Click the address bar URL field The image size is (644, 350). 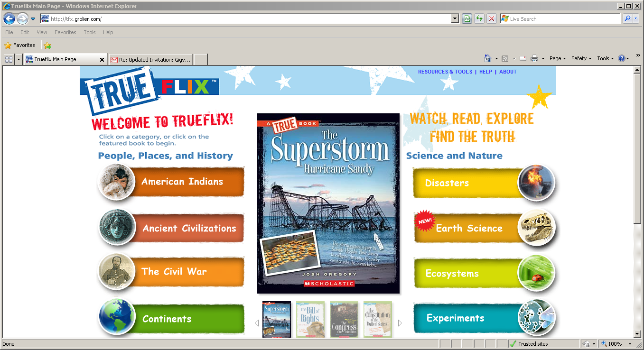click(246, 19)
